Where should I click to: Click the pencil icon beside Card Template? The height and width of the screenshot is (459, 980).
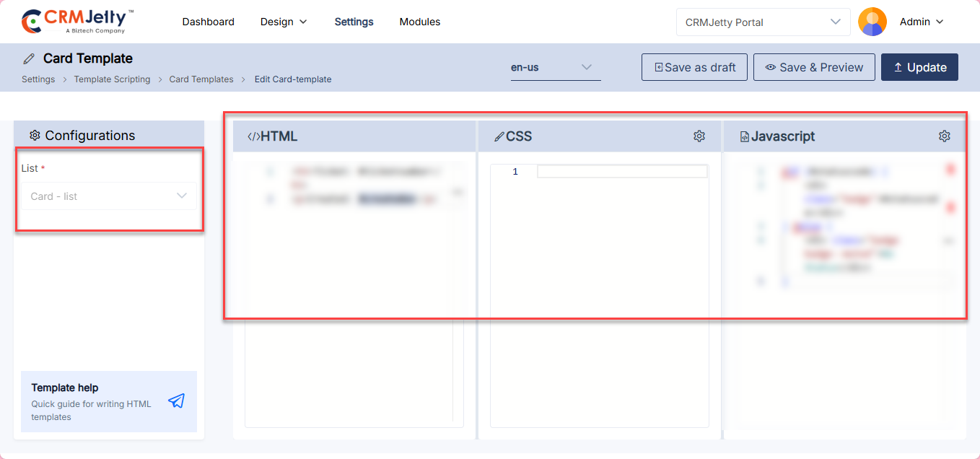[x=29, y=59]
